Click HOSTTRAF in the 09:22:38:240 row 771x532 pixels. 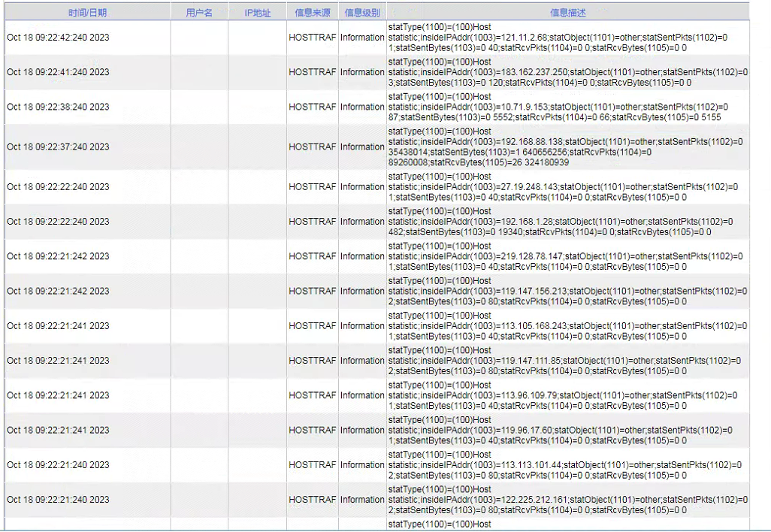point(313,107)
